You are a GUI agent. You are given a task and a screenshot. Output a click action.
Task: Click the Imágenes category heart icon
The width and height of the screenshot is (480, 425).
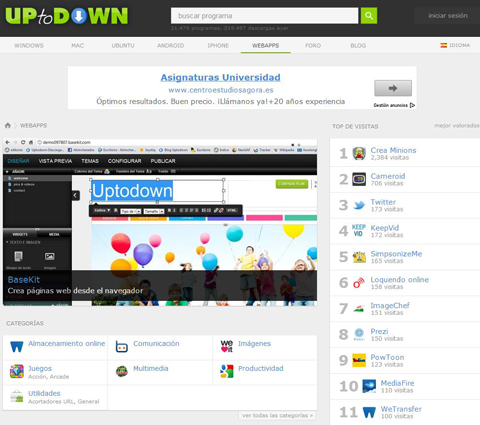click(x=227, y=347)
